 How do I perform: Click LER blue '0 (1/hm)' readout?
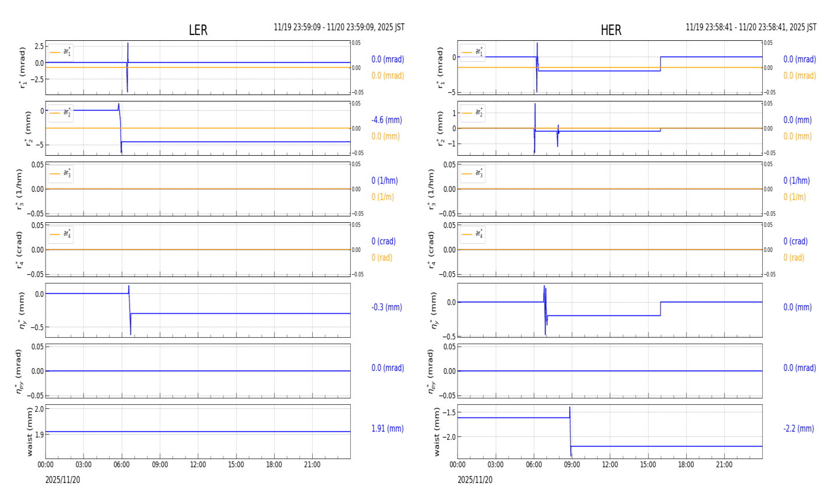[386, 181]
